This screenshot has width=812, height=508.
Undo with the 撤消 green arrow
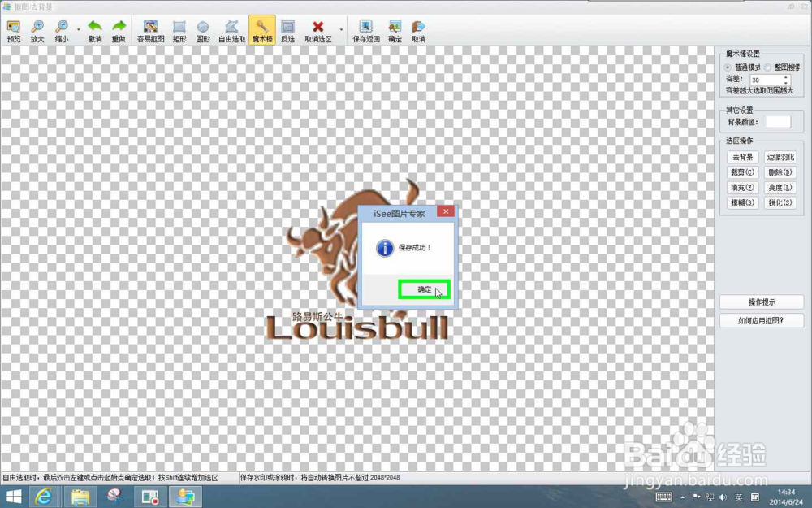[95, 31]
